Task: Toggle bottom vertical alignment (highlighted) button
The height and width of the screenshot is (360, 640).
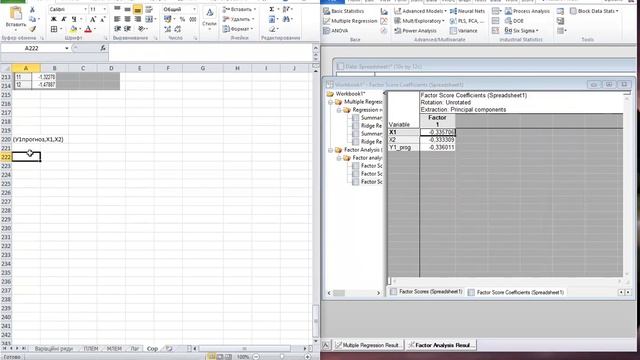Action: (x=138, y=9)
